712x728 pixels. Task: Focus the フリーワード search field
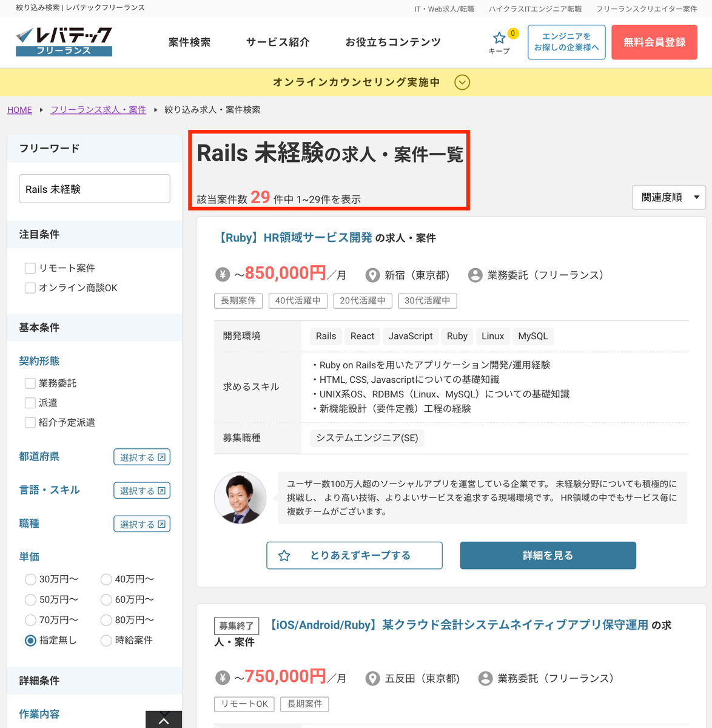(95, 189)
